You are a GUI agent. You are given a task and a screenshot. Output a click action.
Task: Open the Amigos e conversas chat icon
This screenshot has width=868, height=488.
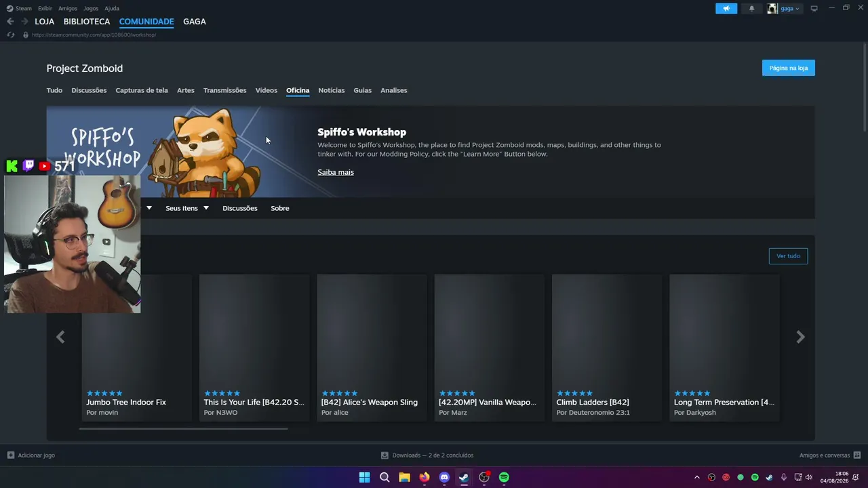tap(857, 455)
